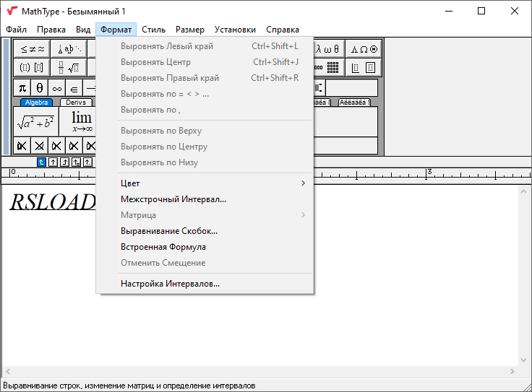Choose Выравнивание Скобок... menu entry
The height and width of the screenshot is (392, 532).
click(x=205, y=231)
